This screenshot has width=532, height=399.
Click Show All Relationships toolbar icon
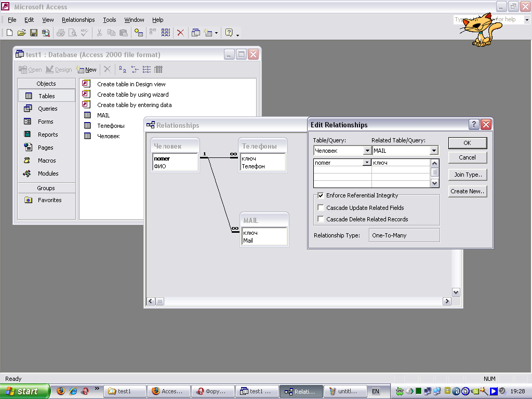point(166,33)
